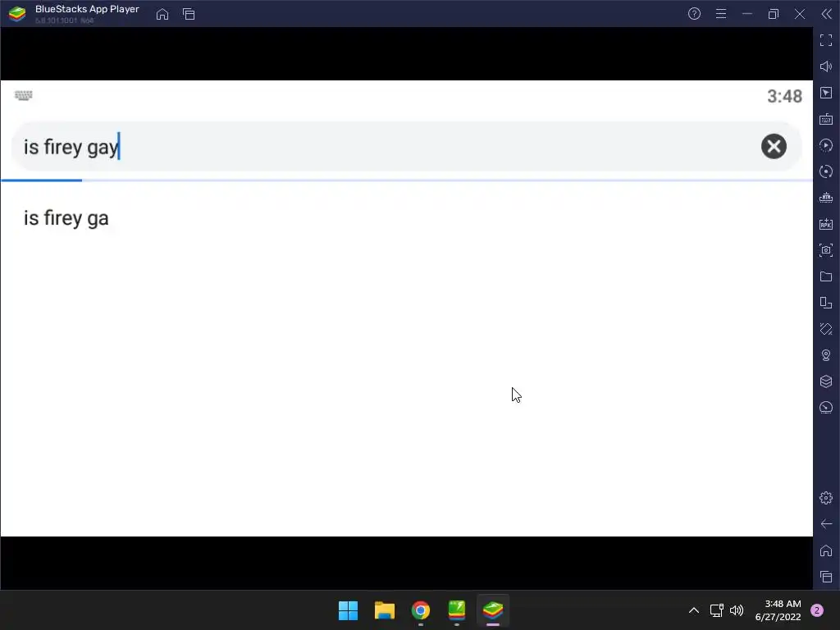Image resolution: width=840 pixels, height=630 pixels.
Task: Click the volume icon in the sidebar
Action: point(826,66)
